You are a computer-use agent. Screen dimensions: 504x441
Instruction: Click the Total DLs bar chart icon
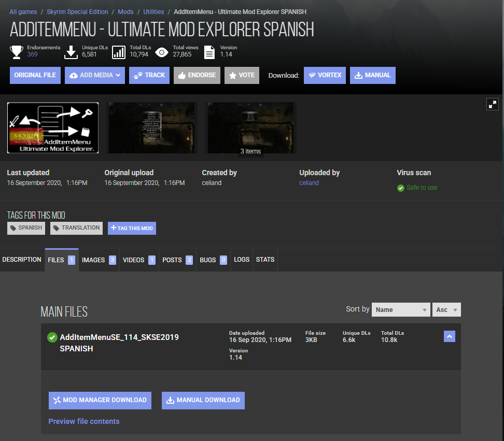click(x=119, y=52)
